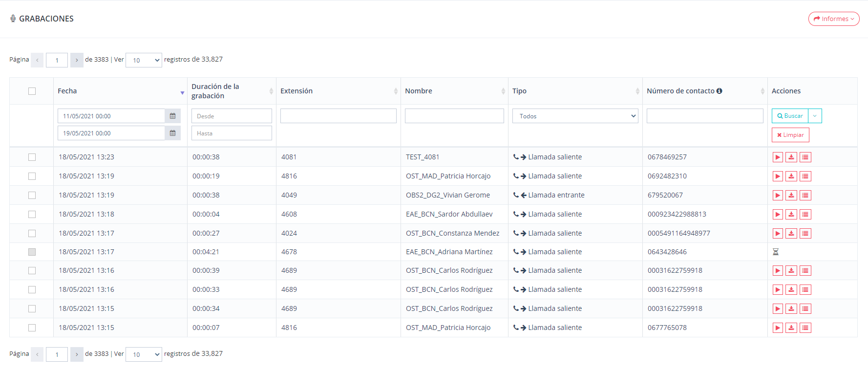
Task: Go to next page in top pagination
Action: click(77, 60)
